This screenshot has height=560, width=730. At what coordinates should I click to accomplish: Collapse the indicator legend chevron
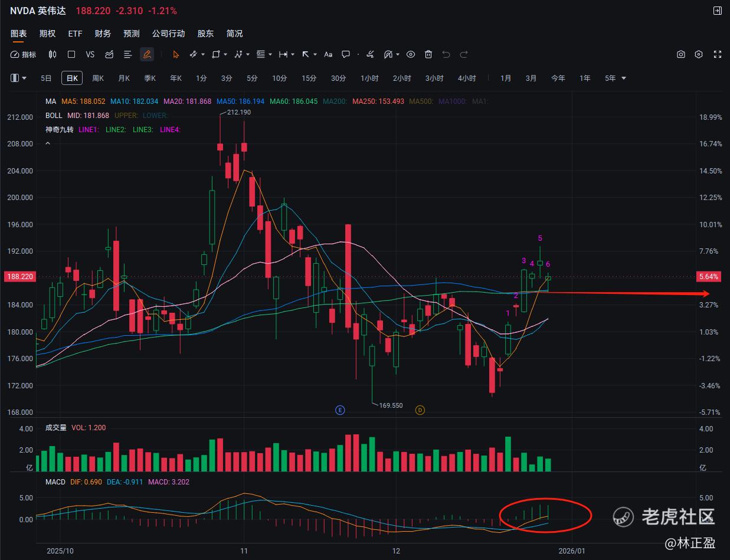click(x=48, y=143)
